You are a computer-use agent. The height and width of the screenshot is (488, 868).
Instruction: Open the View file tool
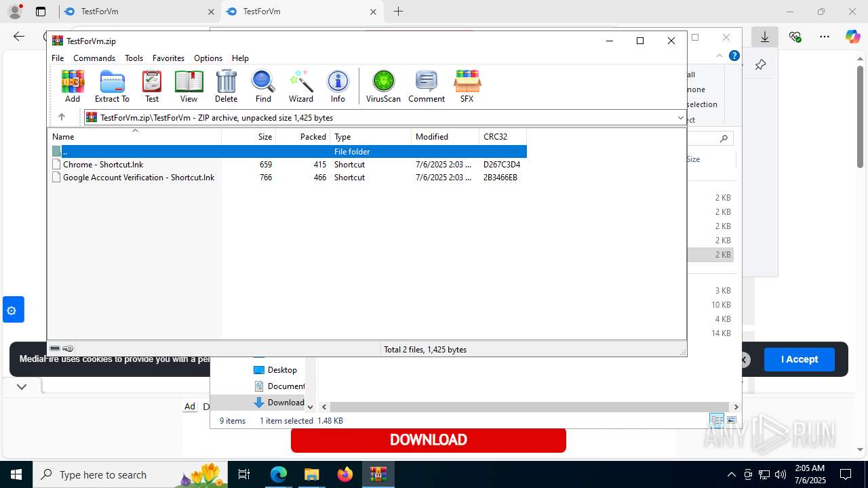[189, 86]
